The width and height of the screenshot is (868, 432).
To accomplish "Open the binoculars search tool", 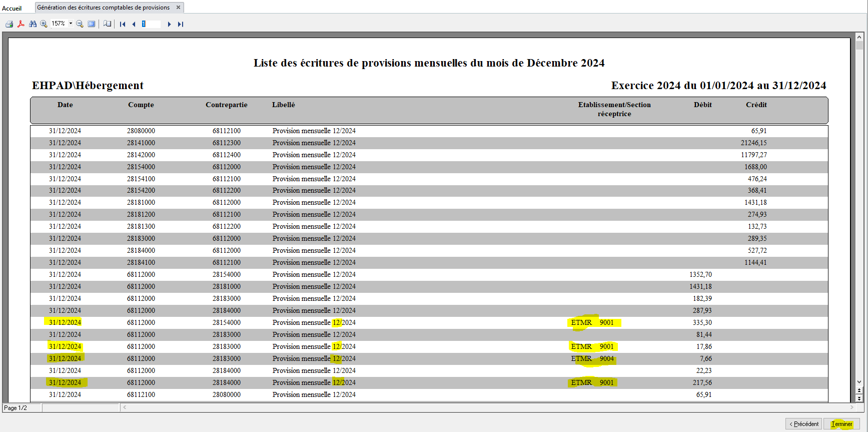I will coord(33,24).
